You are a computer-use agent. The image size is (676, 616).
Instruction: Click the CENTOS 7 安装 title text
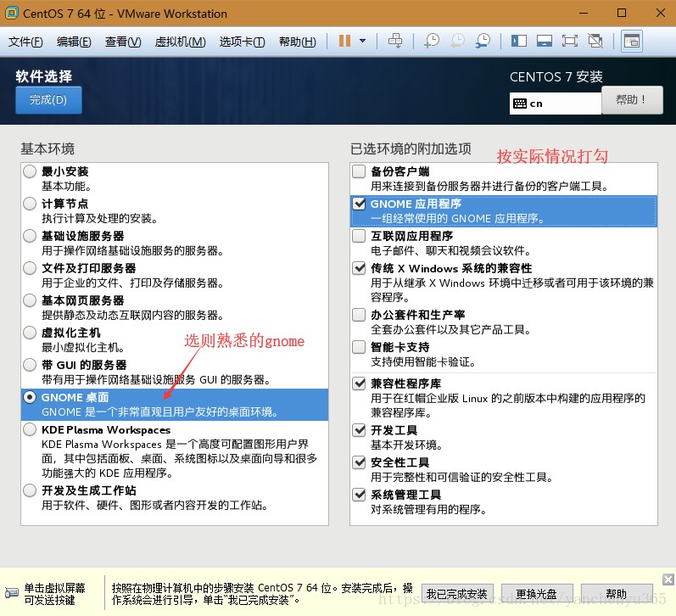(556, 76)
